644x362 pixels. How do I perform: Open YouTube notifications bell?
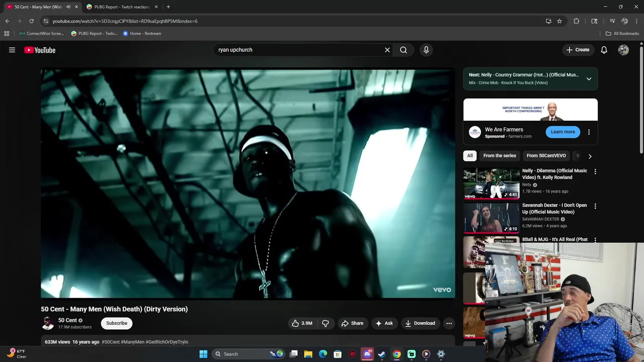pos(604,50)
